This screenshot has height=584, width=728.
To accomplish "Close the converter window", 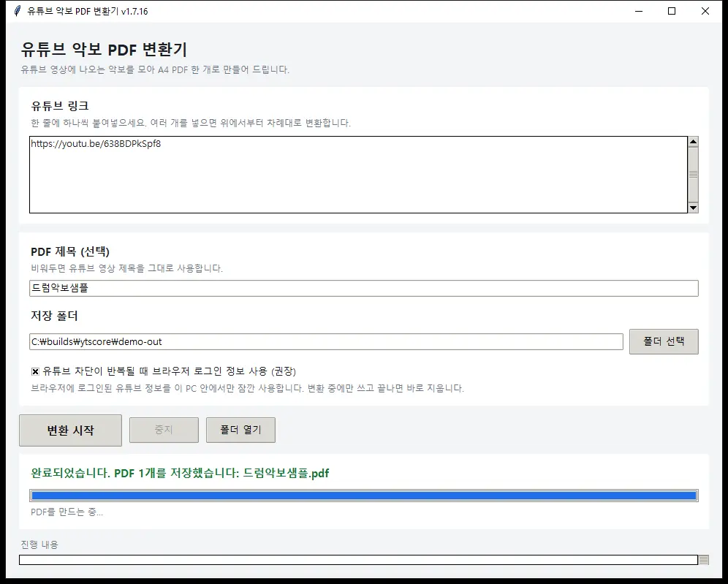I will [705, 11].
